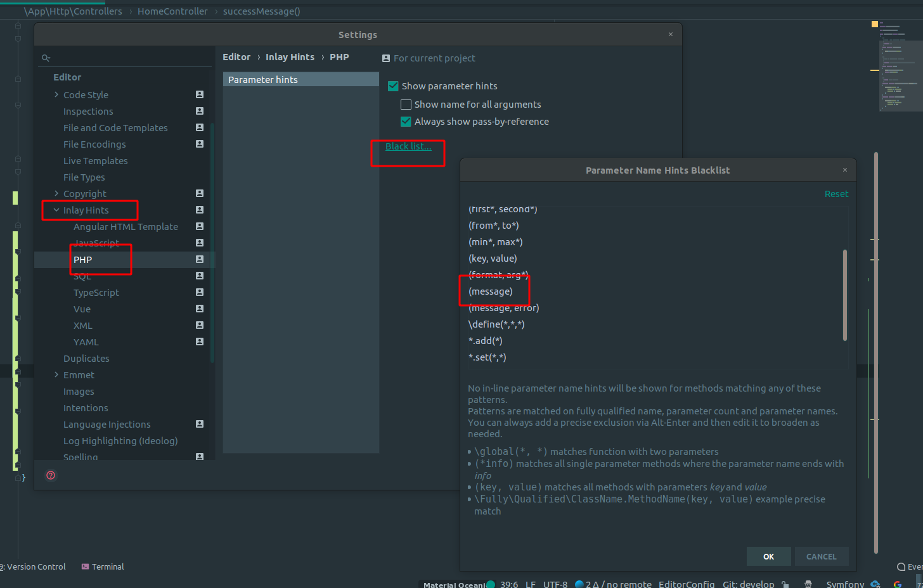Viewport: 923px width, 588px height.
Task: Click the blacklist dialog vertical scrollbar
Action: (x=845, y=295)
